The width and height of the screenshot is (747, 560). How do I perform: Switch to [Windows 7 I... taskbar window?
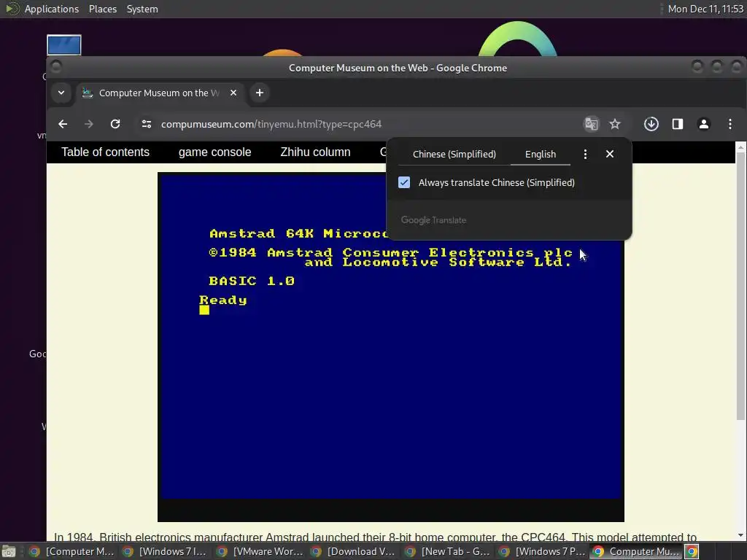coord(166,551)
